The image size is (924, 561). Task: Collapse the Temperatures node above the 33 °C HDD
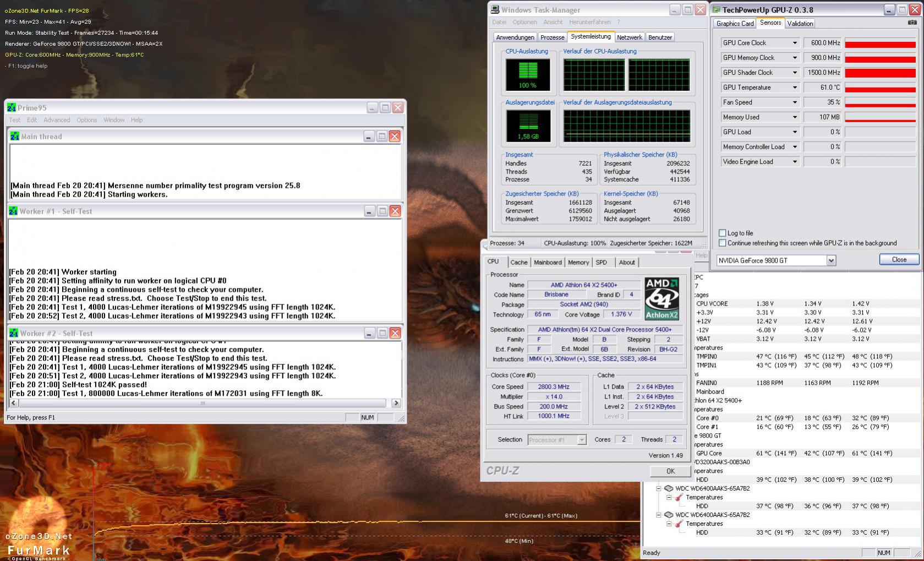tap(669, 524)
